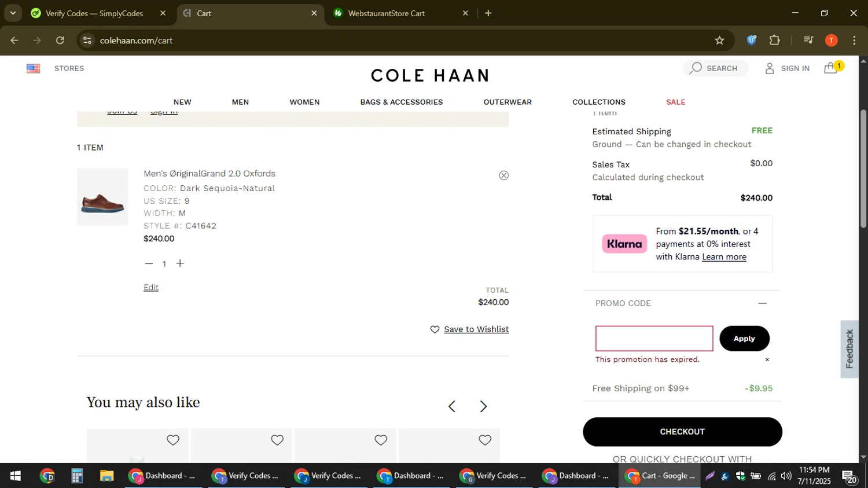The width and height of the screenshot is (868, 488).
Task: Open the Feedback side tab
Action: pyautogui.click(x=849, y=349)
